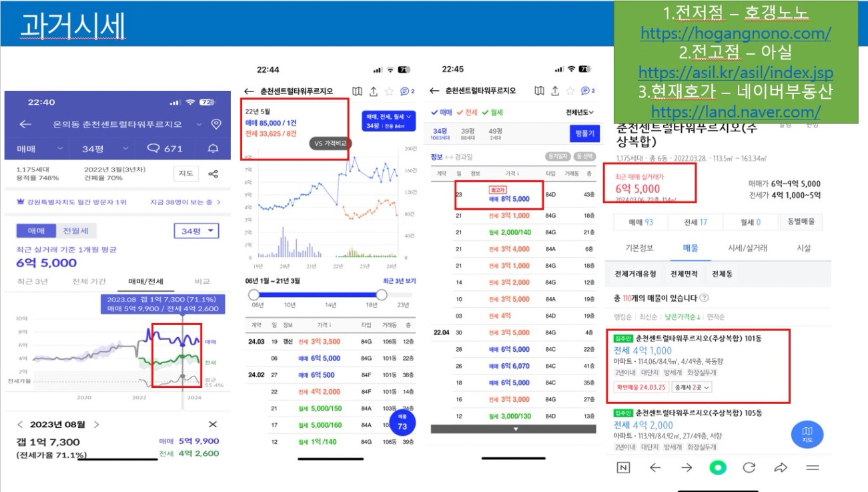Open the outlined 34평 dropdown box
The width and height of the screenshot is (868, 492).
click(195, 231)
